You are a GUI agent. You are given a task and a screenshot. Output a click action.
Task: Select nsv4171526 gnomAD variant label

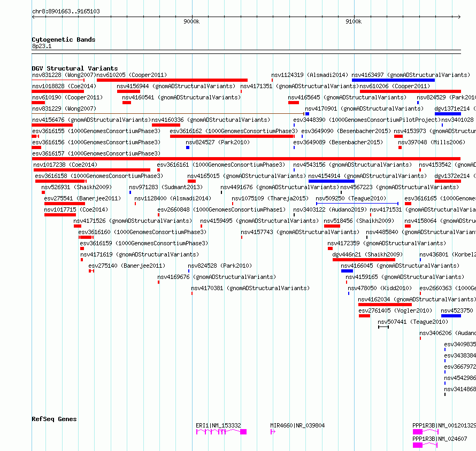133,221
